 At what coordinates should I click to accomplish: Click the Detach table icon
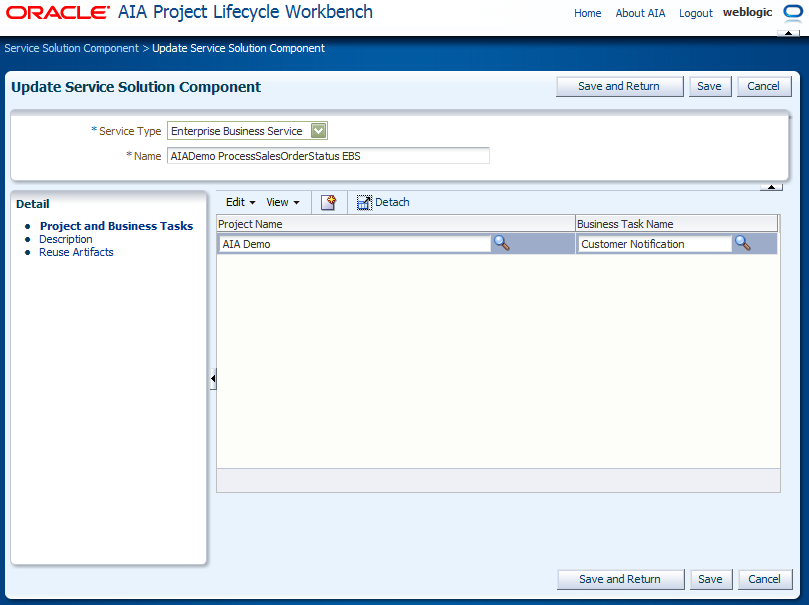coord(364,203)
